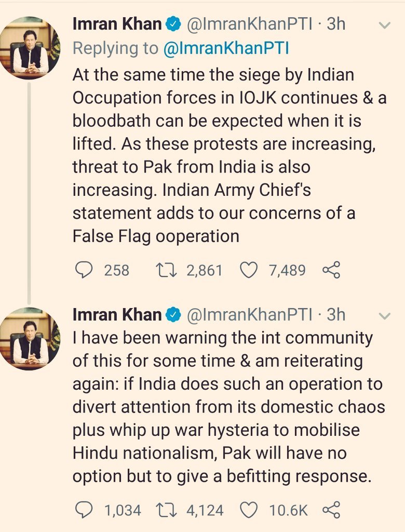Open the first tweet's chevron options menu
The width and height of the screenshot is (405, 532).
(x=385, y=25)
